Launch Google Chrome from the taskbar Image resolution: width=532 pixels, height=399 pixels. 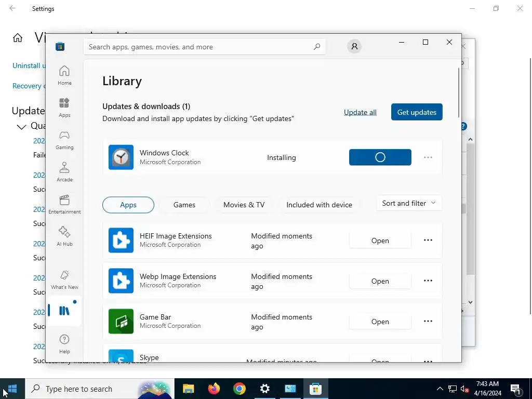(239, 389)
